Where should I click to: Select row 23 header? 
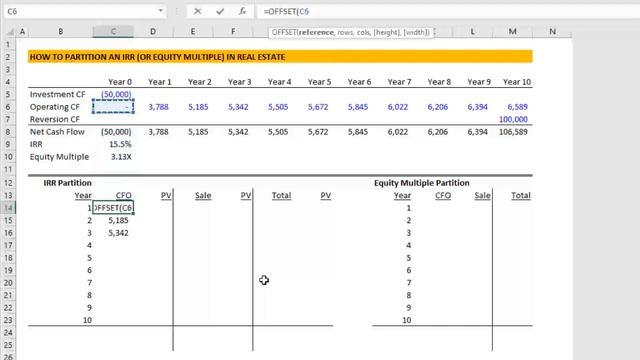8,320
